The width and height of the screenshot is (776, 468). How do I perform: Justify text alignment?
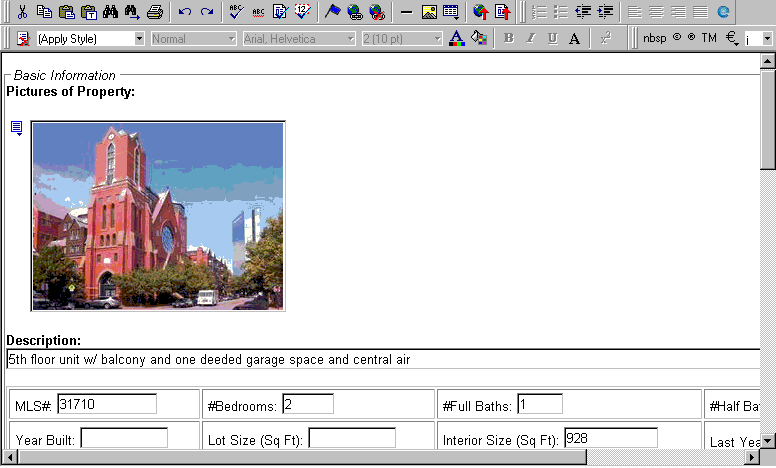(x=700, y=11)
